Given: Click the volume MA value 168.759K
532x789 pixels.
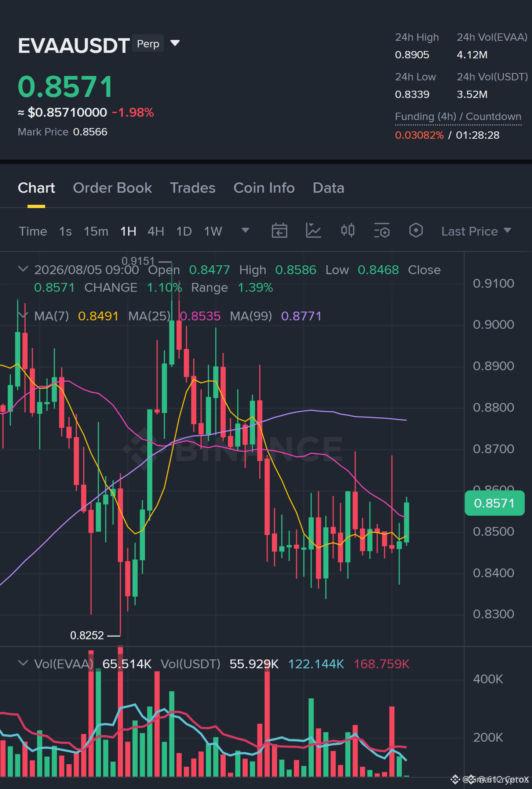Looking at the screenshot, I should click(382, 664).
